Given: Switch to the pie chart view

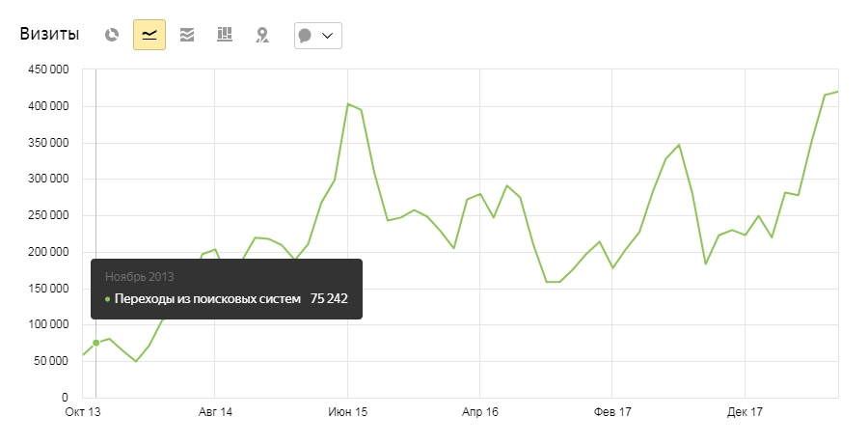Looking at the screenshot, I should pyautogui.click(x=112, y=35).
